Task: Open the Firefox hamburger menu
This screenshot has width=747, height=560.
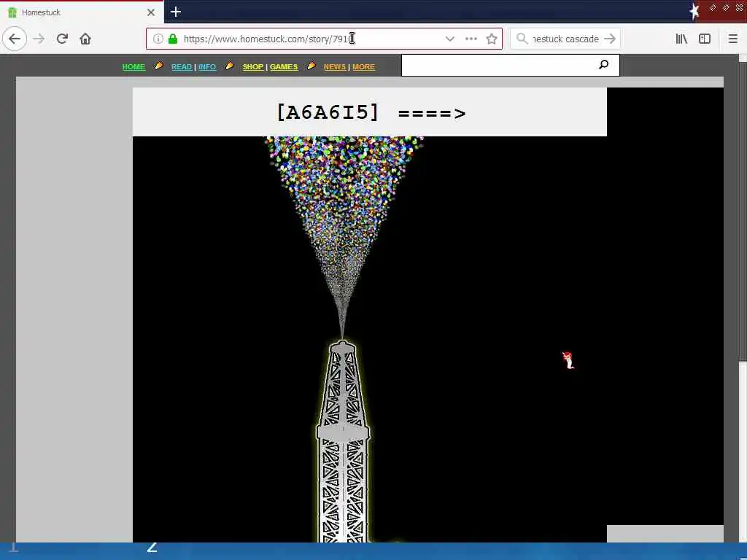Action: (x=733, y=39)
